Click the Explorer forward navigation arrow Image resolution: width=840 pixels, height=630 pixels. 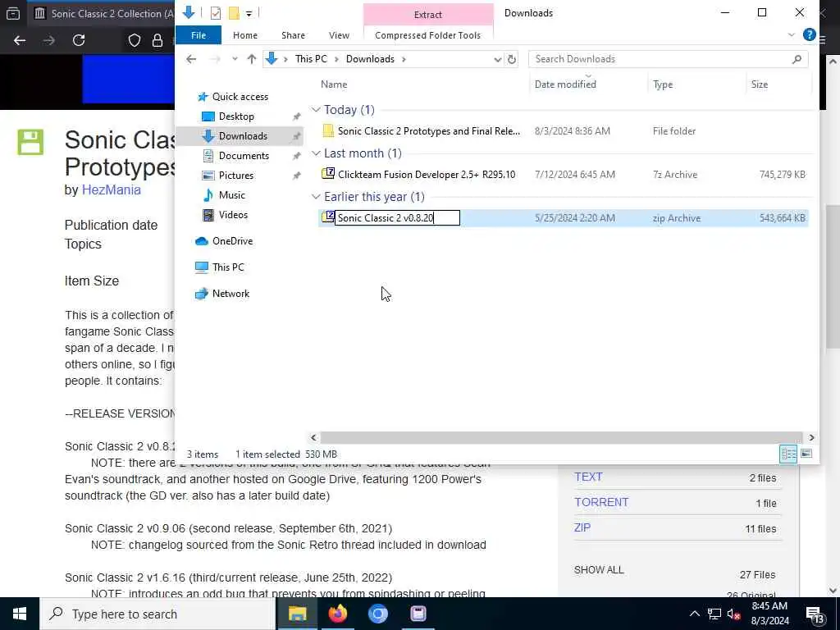pos(216,59)
